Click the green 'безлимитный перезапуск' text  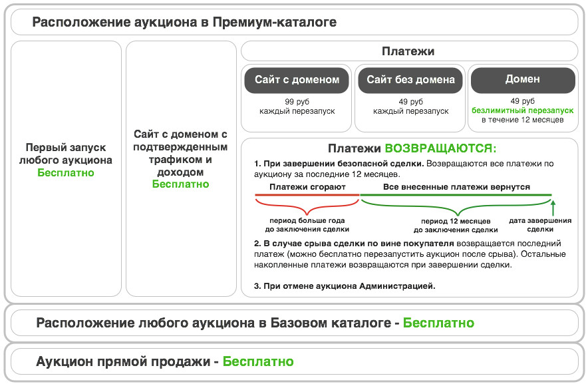tap(522, 110)
